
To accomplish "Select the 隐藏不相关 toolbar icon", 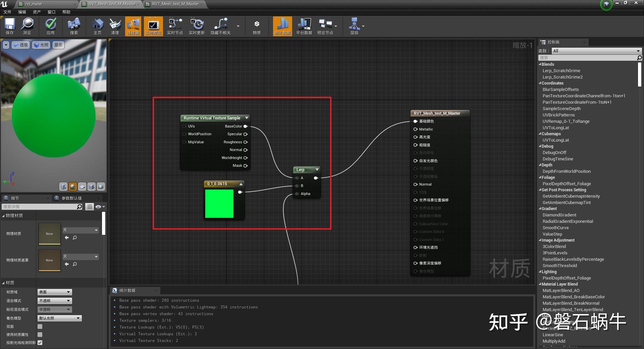I will point(220,26).
